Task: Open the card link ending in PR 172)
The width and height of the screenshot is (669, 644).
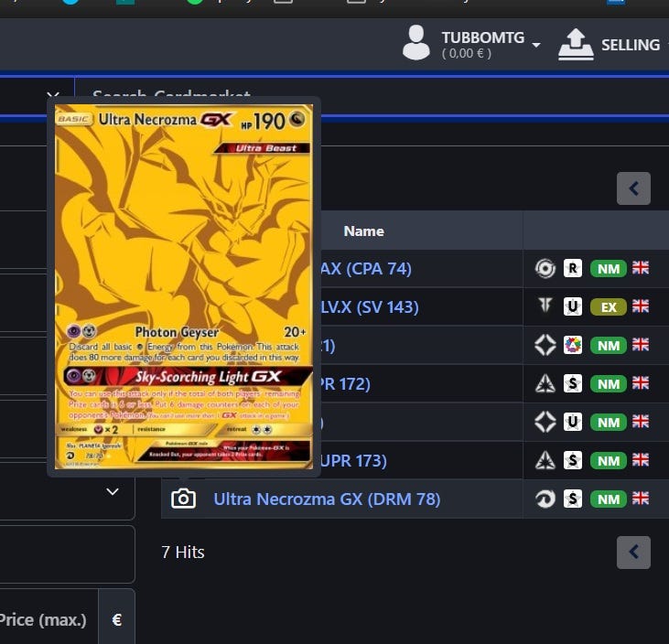Action: [x=345, y=384]
